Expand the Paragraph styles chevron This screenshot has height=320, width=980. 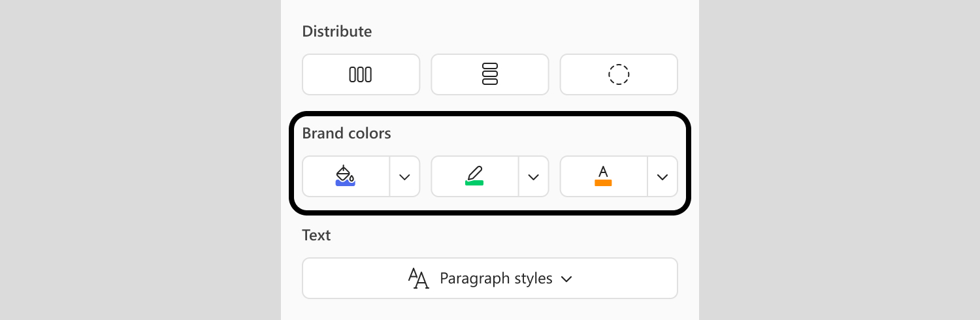(x=566, y=279)
